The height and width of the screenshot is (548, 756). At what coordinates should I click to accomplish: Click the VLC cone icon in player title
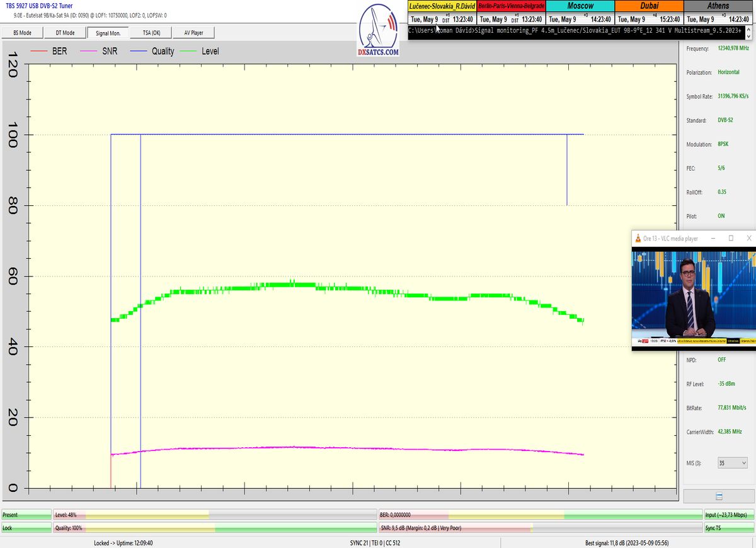click(639, 239)
